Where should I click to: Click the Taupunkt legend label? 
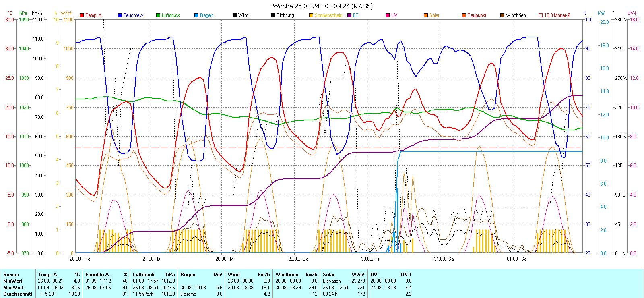pos(477,15)
